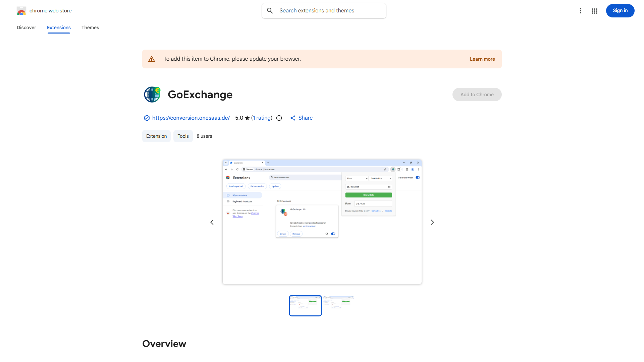The height and width of the screenshot is (362, 644).
Task: Select the Extensions tab
Action: (58, 27)
